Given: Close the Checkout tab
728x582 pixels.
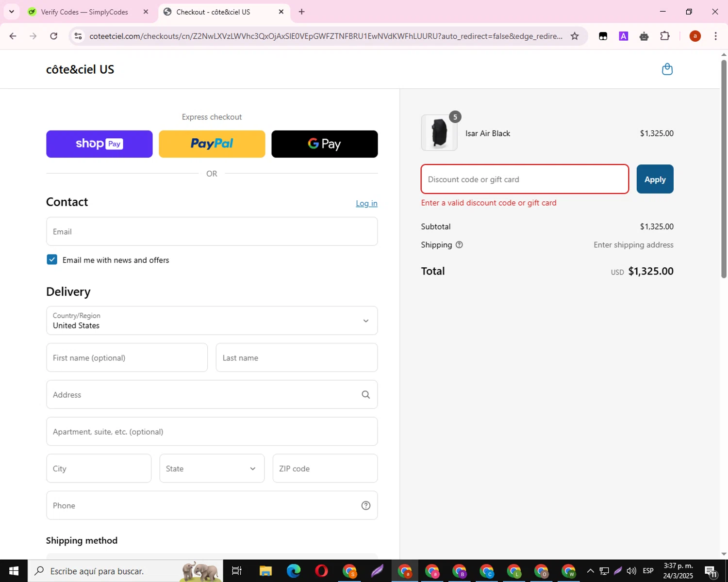Looking at the screenshot, I should coord(281,12).
